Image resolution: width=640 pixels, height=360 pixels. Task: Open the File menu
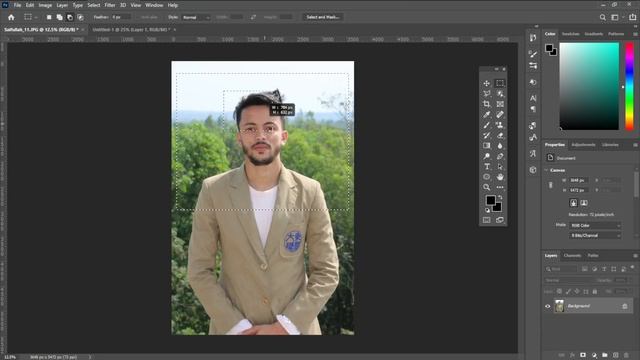pyautogui.click(x=17, y=5)
